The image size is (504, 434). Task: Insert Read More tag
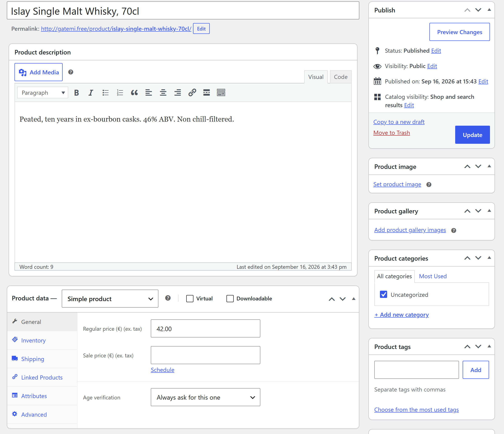click(x=207, y=93)
